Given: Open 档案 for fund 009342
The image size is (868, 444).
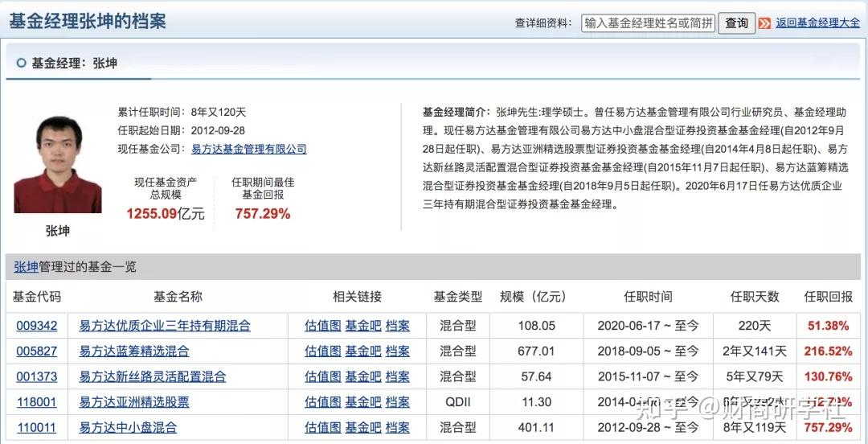Looking at the screenshot, I should [x=398, y=326].
